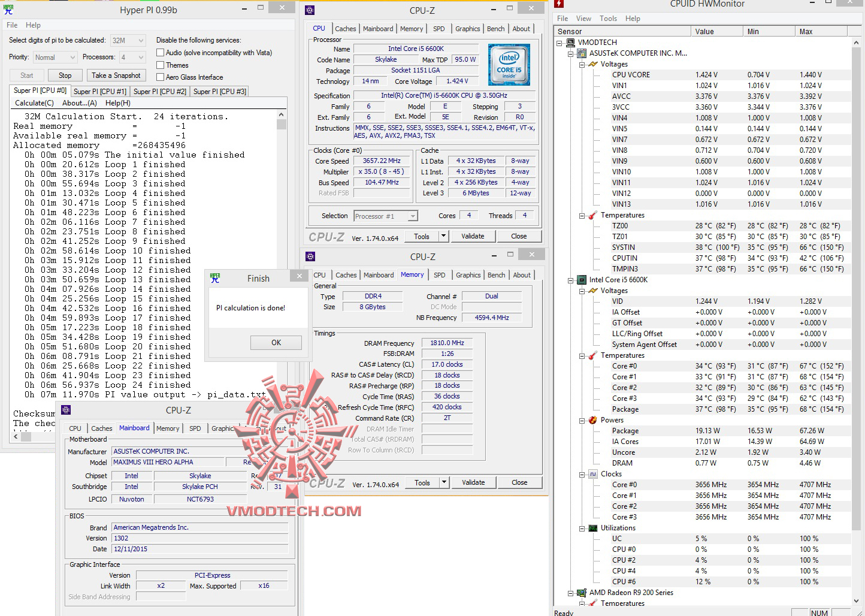
Task: Collapse the Powers section in HWMonitor
Action: point(582,420)
